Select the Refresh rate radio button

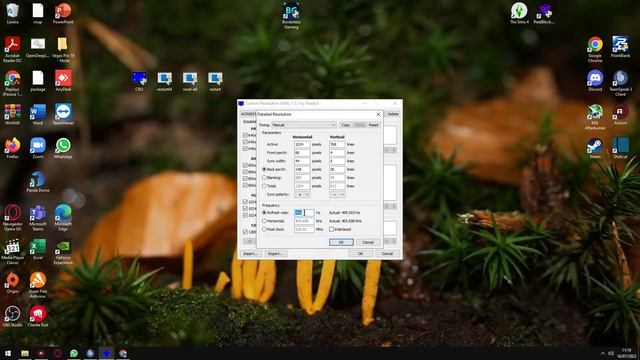264,213
